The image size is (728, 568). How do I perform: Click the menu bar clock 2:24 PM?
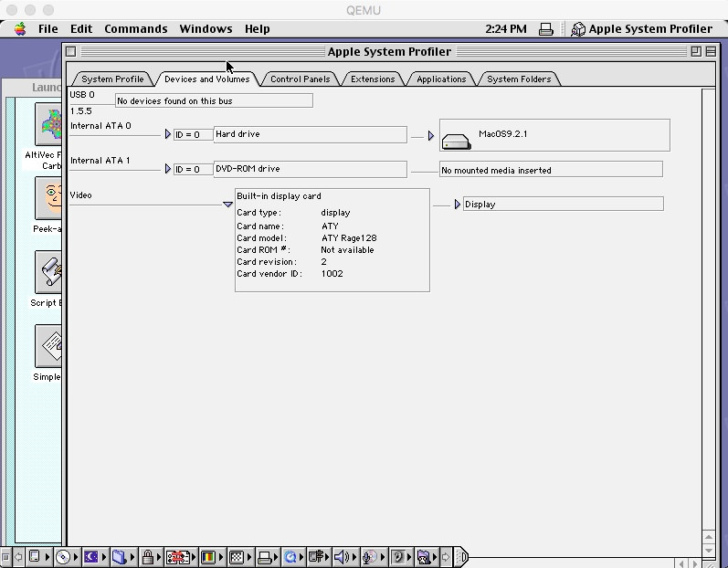coord(506,29)
